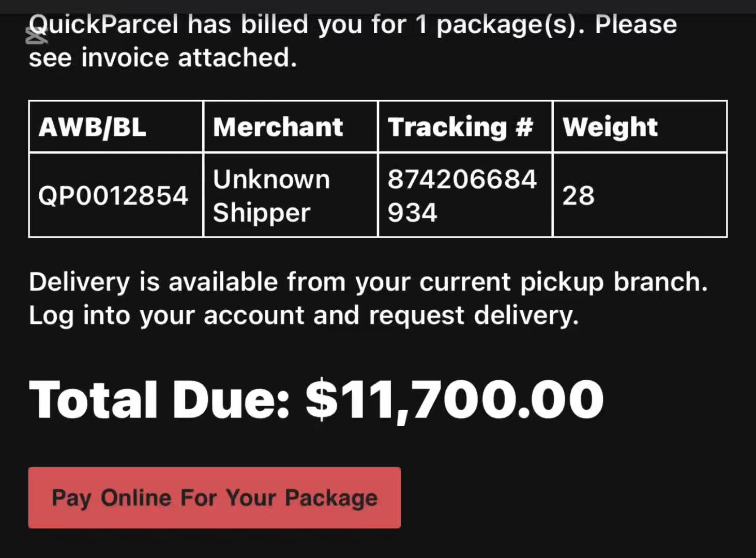
Task: Click Pay Online For Your Package button
Action: pos(215,498)
